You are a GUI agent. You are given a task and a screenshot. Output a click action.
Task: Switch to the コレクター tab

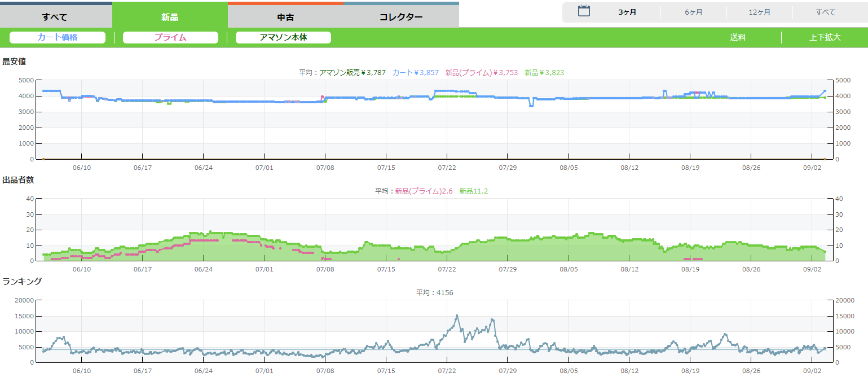[401, 16]
